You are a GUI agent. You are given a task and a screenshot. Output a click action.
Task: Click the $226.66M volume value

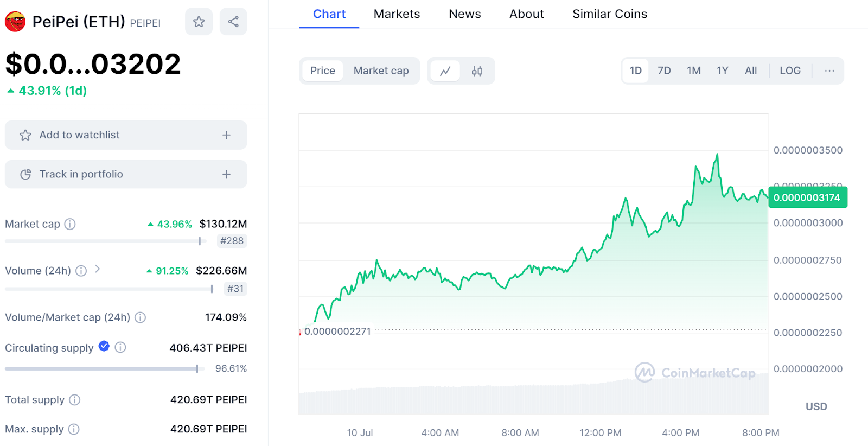tap(221, 270)
